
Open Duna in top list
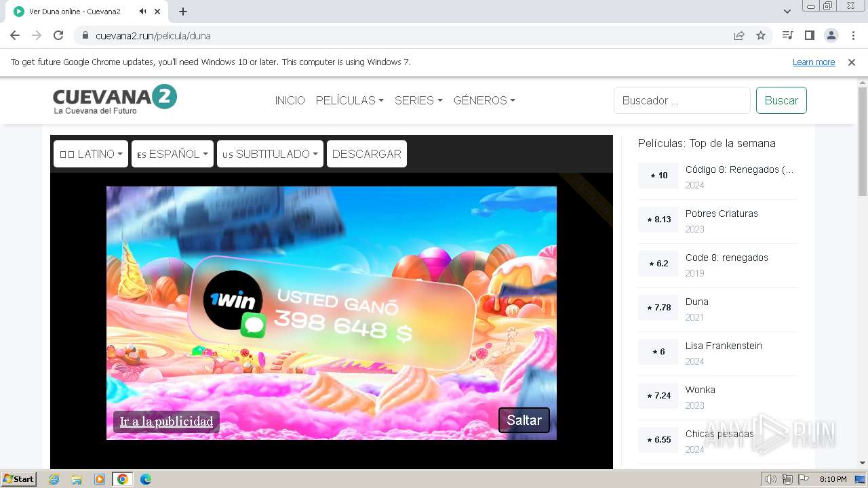(696, 302)
